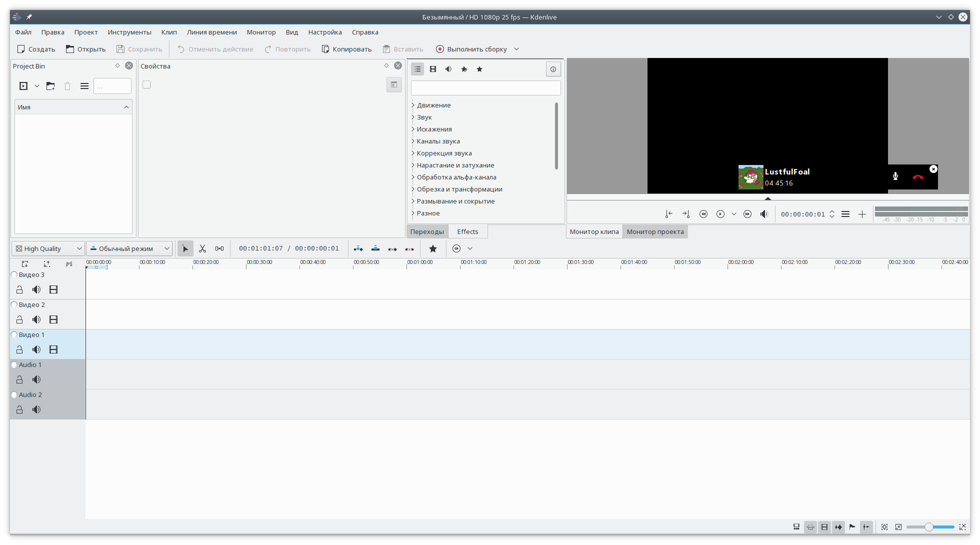Sort Project Bin by Имя header
This screenshot has height=545, width=980.
pyautogui.click(x=73, y=107)
